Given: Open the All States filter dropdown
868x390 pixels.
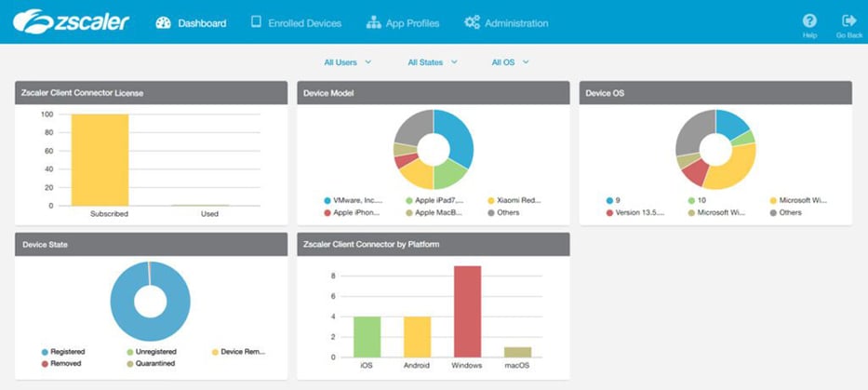Looking at the screenshot, I should click(x=433, y=62).
